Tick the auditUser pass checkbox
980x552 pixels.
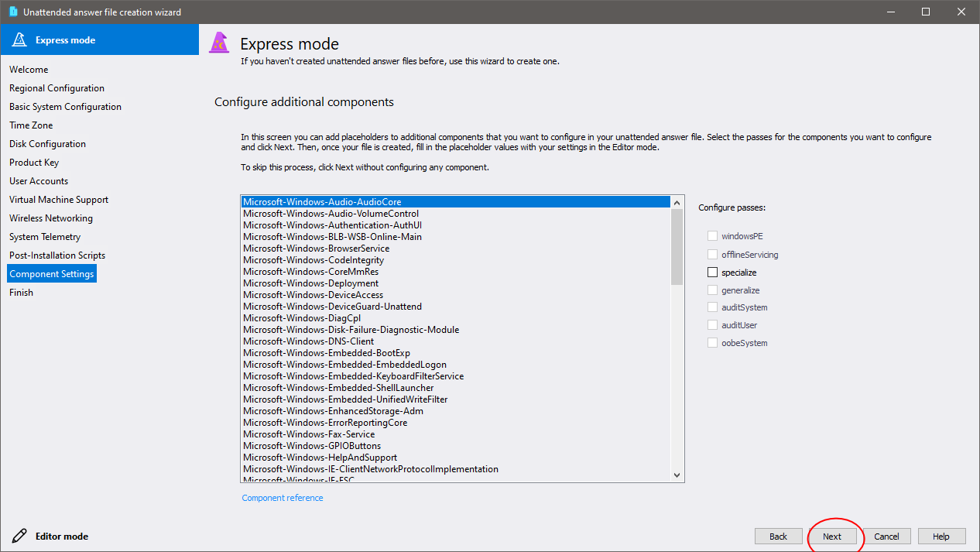(x=712, y=325)
